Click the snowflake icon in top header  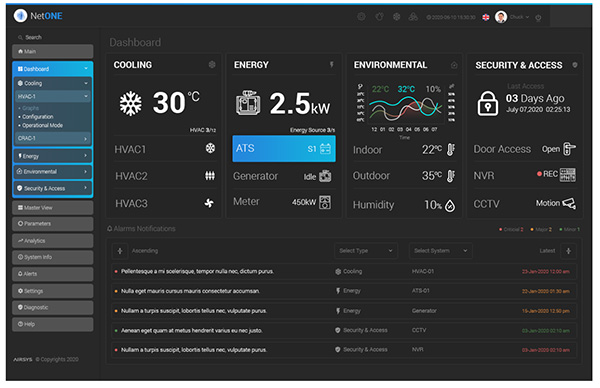coord(396,17)
